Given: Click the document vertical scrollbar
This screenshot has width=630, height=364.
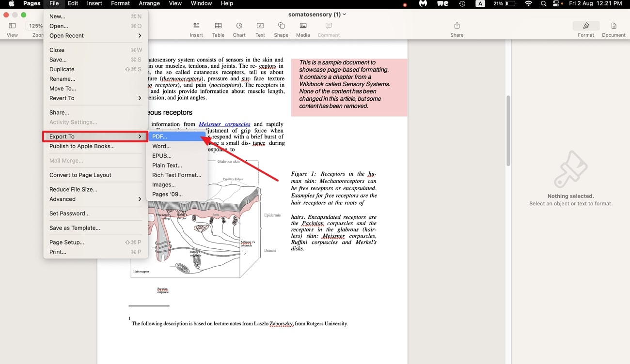Looking at the screenshot, I should tap(508, 131).
